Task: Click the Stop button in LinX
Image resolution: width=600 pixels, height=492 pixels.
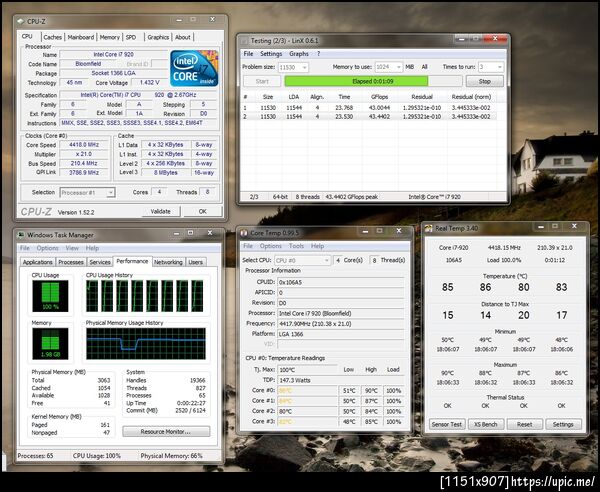Action: click(x=484, y=81)
